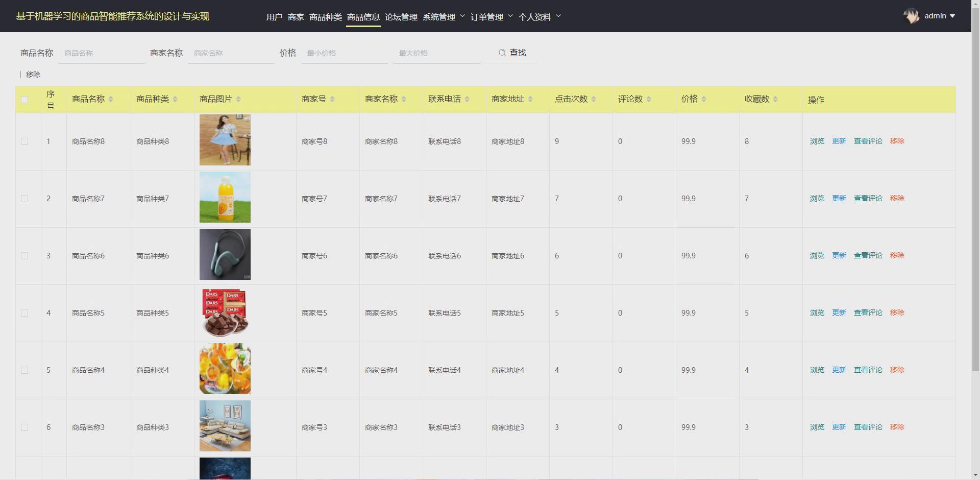This screenshot has height=480, width=980.
Task: Go to the 商品种类 menu item
Action: (326, 17)
